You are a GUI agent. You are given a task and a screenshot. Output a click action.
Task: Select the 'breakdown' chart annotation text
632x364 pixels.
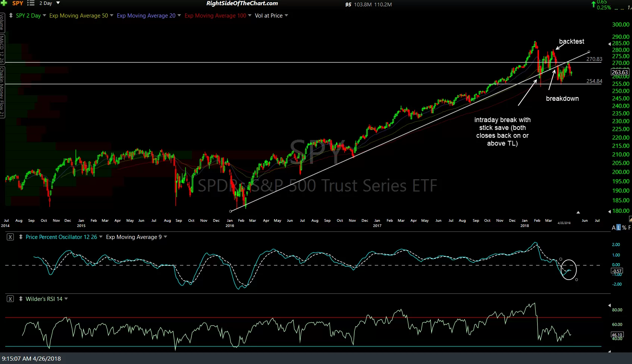(x=562, y=99)
